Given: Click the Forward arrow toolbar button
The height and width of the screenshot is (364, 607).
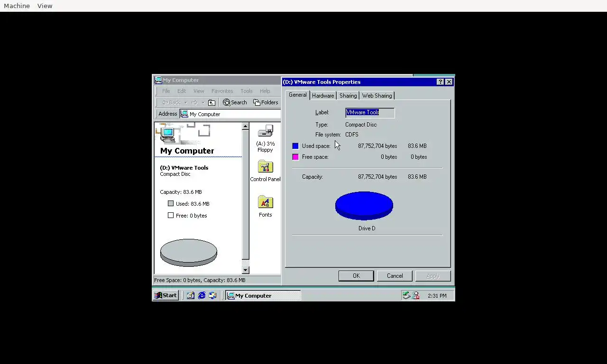Looking at the screenshot, I should (194, 102).
